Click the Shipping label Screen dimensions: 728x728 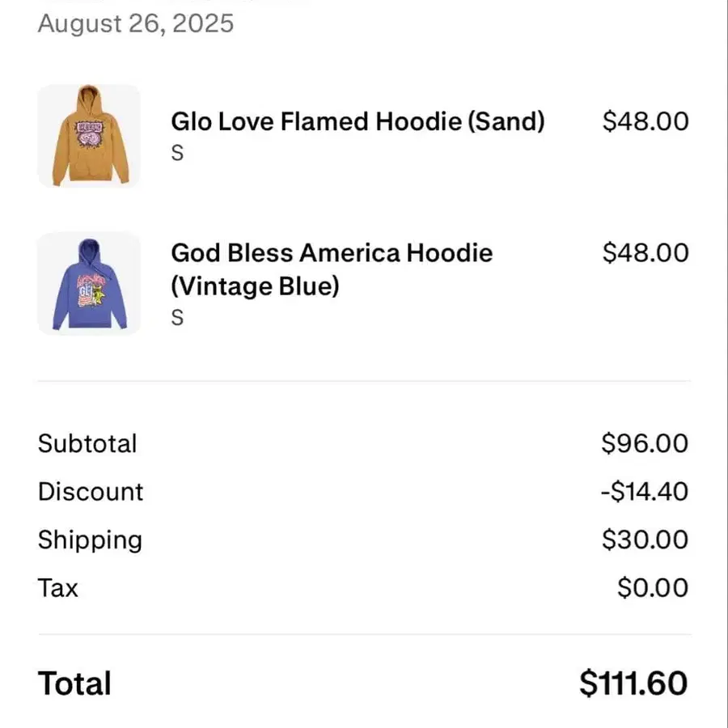pyautogui.click(x=89, y=540)
